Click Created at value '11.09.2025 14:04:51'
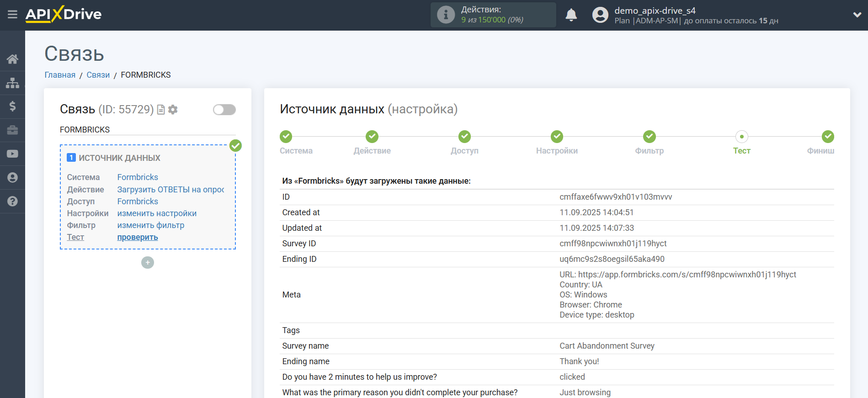This screenshot has width=868, height=398. pos(596,212)
